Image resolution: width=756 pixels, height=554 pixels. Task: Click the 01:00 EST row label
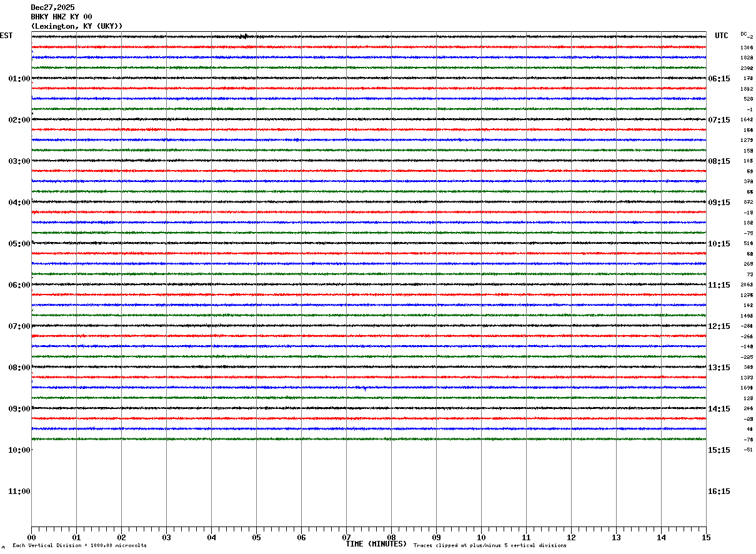pyautogui.click(x=19, y=79)
